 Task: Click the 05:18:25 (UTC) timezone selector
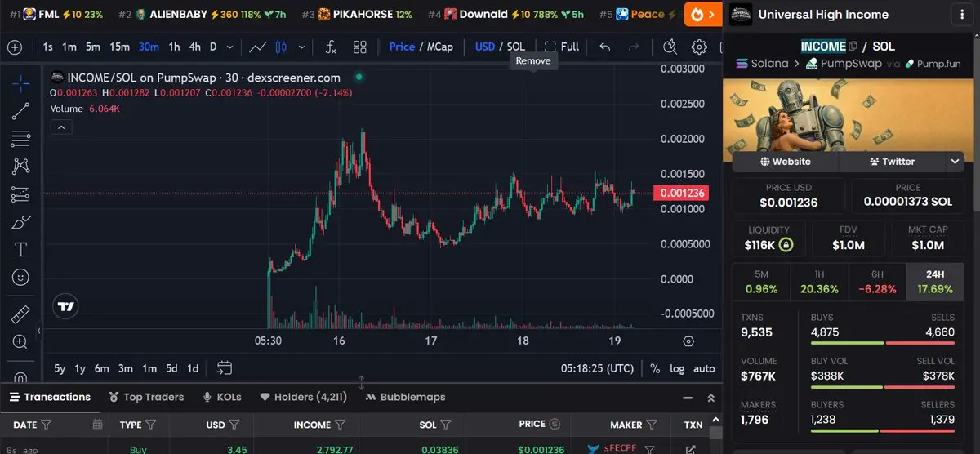(597, 368)
